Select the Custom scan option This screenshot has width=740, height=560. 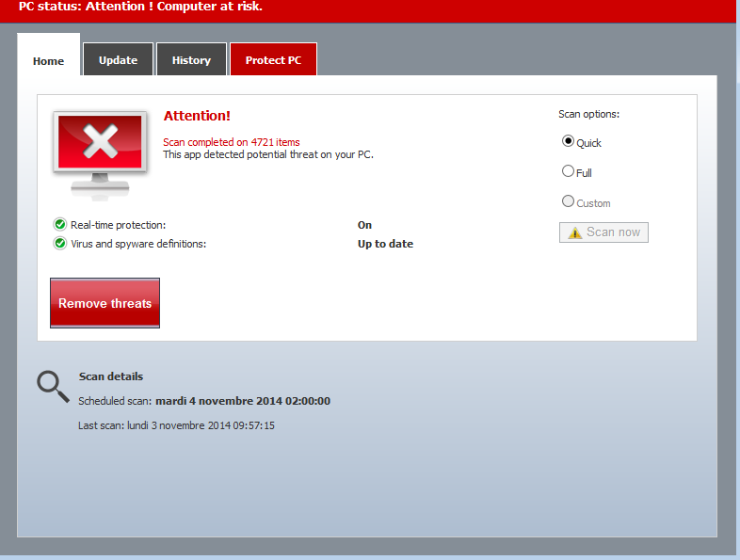[x=568, y=201]
